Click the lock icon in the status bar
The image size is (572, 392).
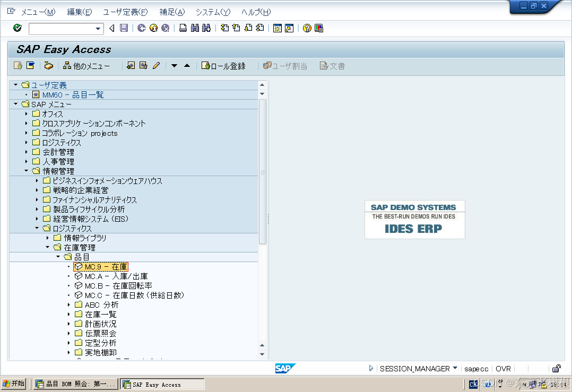(x=556, y=369)
